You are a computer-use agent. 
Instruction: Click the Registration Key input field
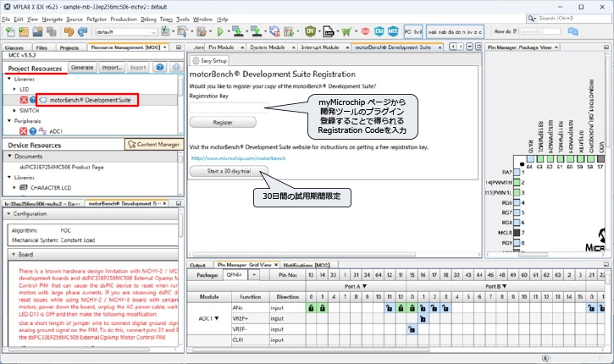click(x=228, y=106)
